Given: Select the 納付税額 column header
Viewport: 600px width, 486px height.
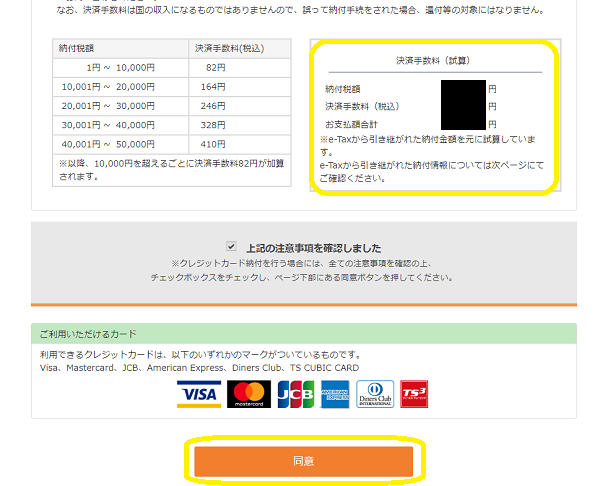Looking at the screenshot, I should tap(121, 48).
